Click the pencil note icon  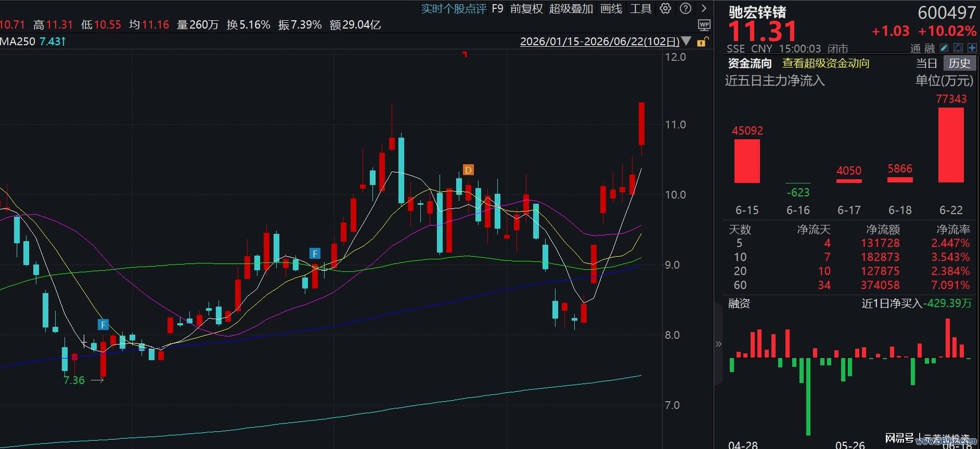945,48
